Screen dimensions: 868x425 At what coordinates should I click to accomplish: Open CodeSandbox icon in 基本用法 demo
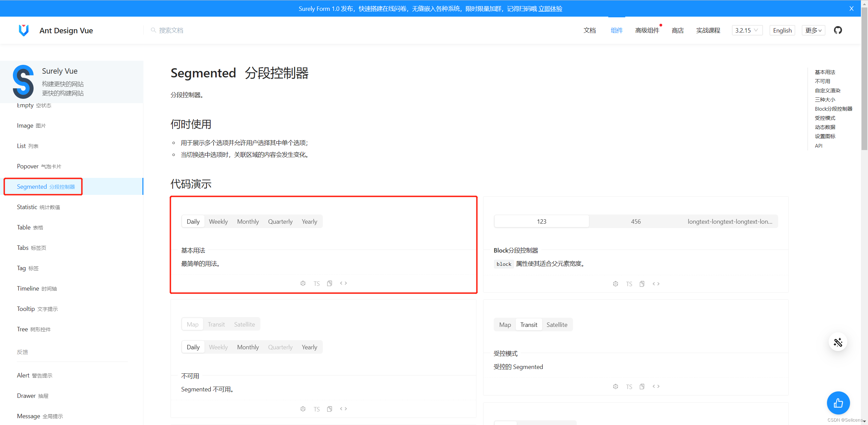coord(303,283)
